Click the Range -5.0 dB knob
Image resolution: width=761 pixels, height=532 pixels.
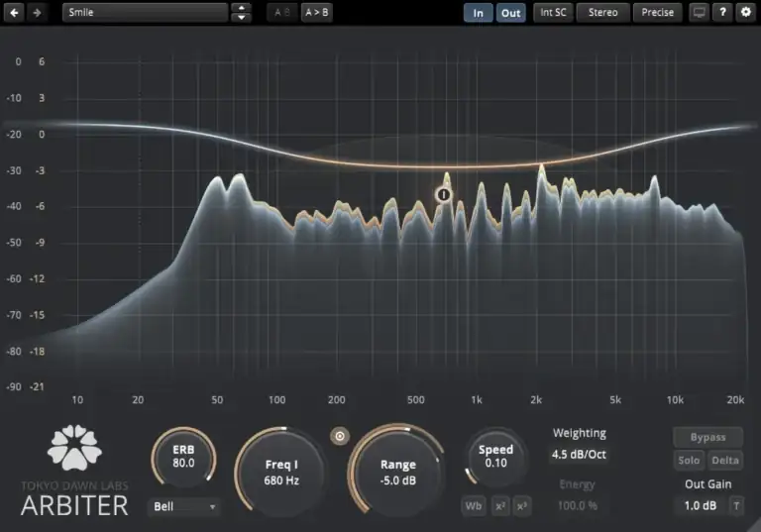(398, 473)
